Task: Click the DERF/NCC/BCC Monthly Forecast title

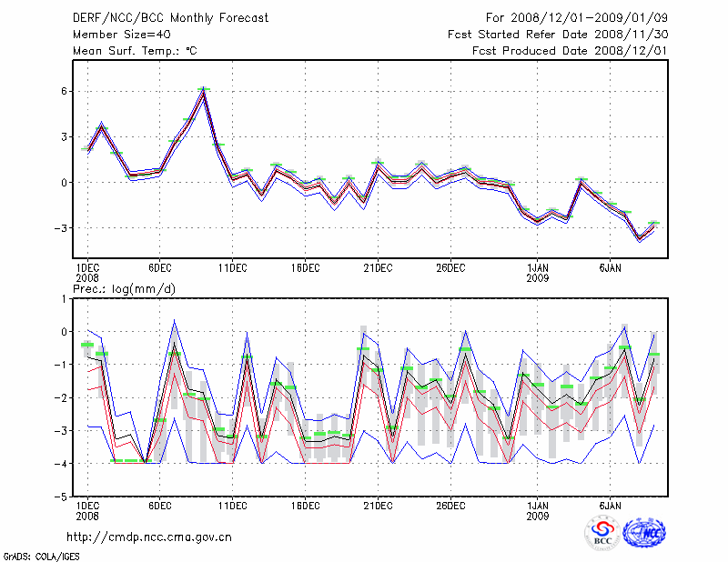Action: click(170, 18)
